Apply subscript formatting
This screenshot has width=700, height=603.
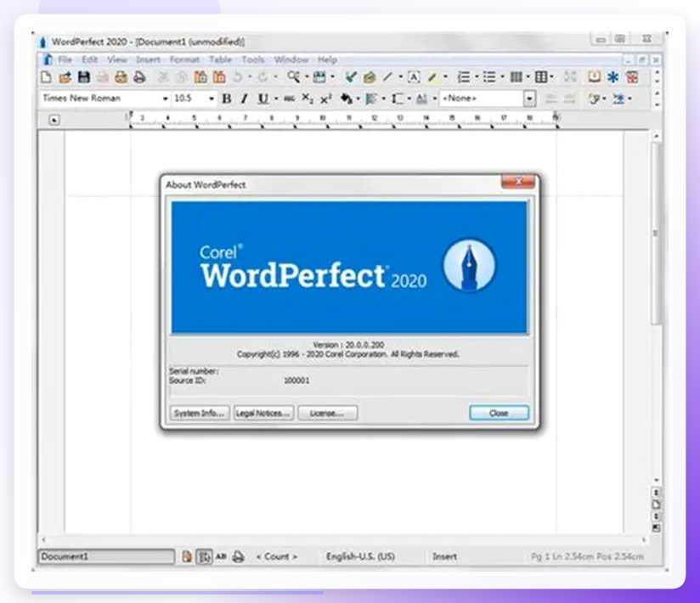click(308, 99)
